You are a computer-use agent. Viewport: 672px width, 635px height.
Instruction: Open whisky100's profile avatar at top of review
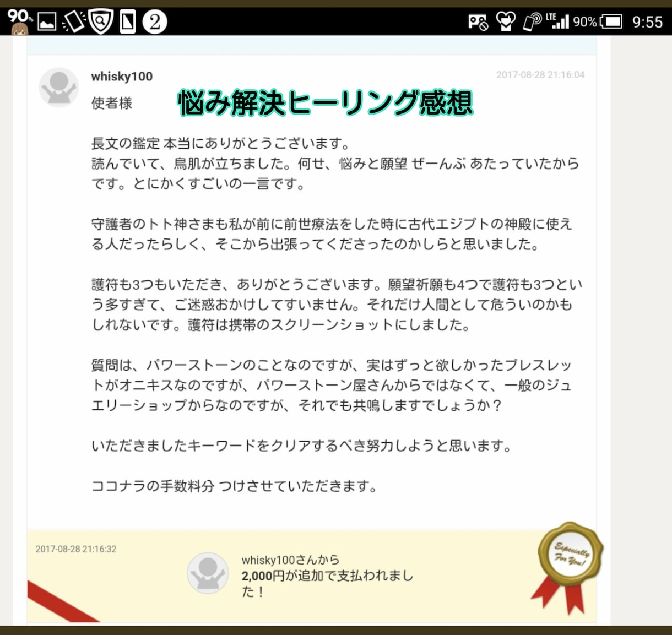(59, 88)
